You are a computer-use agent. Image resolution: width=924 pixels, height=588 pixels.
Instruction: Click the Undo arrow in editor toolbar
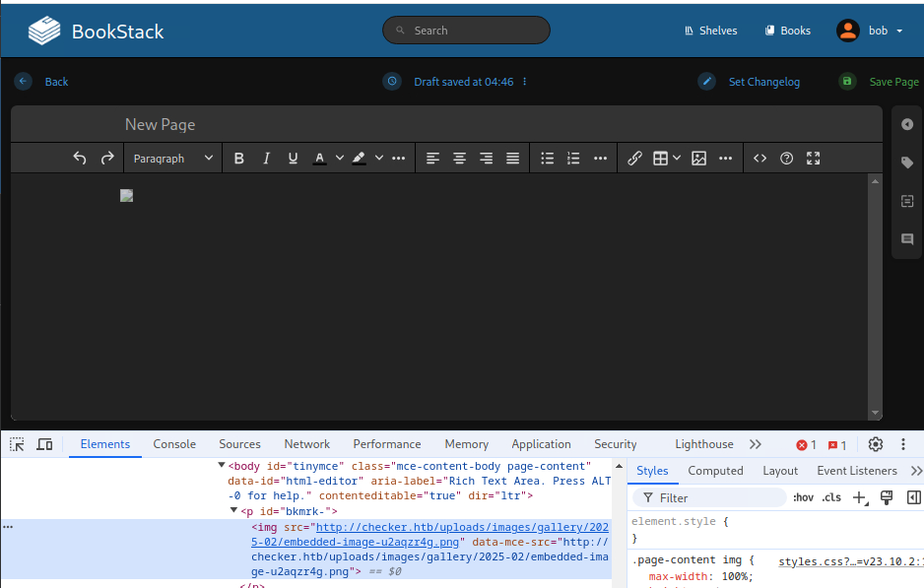point(80,158)
